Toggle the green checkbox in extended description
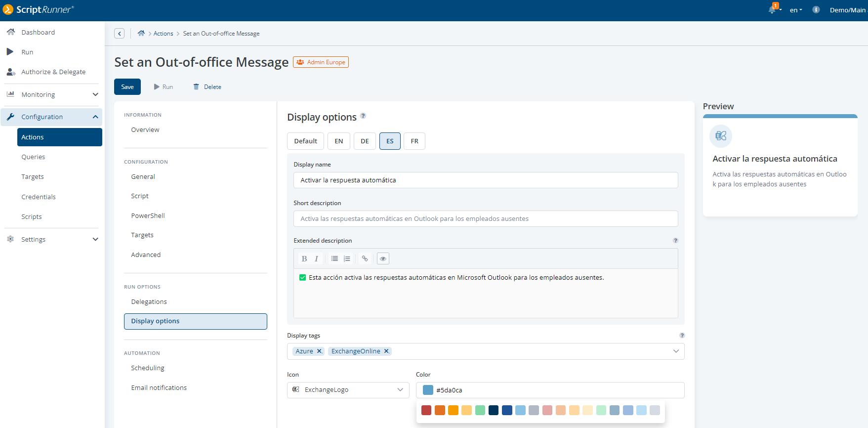The width and height of the screenshot is (868, 428). (302, 278)
